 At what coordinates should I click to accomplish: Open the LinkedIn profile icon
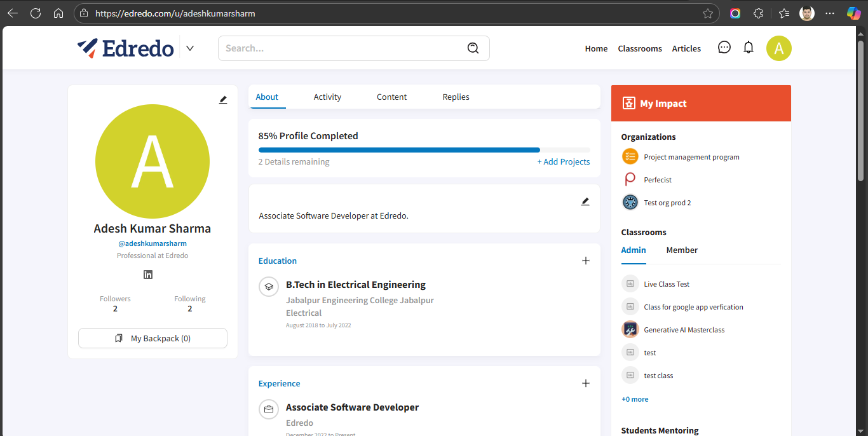(148, 275)
